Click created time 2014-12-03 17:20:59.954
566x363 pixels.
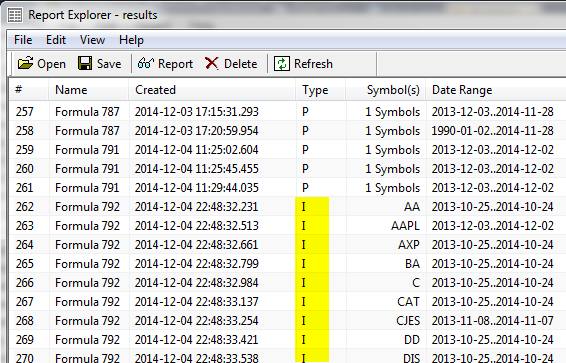point(197,131)
